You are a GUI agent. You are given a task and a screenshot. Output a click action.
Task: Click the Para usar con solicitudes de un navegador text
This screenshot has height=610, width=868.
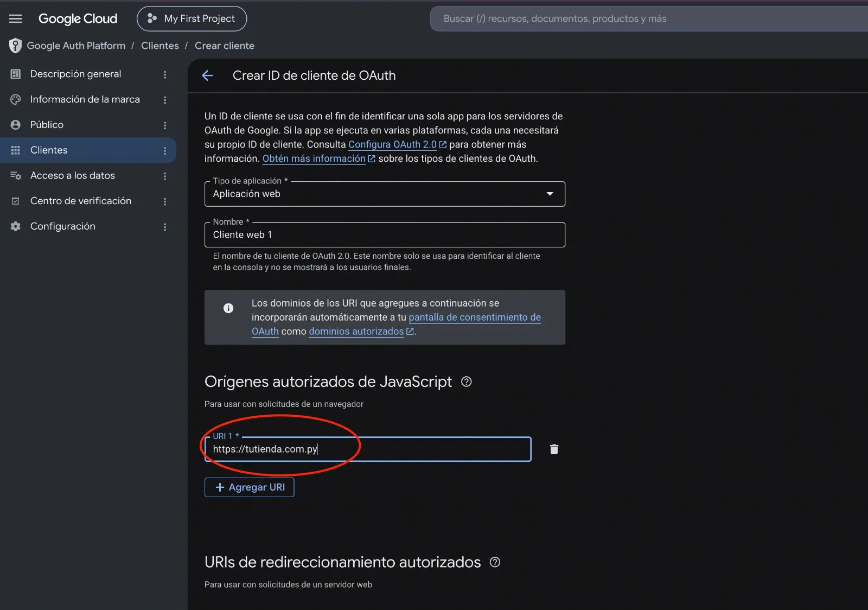pyautogui.click(x=284, y=404)
